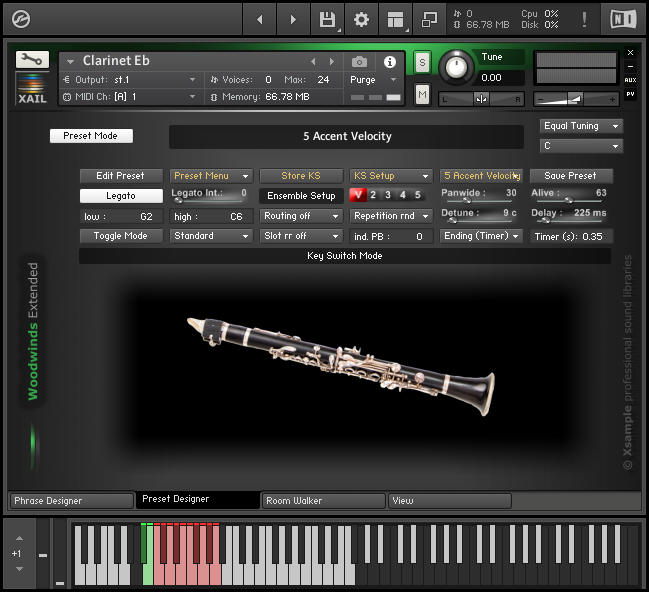Image resolution: width=649 pixels, height=592 pixels.
Task: Open the Preset Menu dropdown
Action: click(211, 176)
